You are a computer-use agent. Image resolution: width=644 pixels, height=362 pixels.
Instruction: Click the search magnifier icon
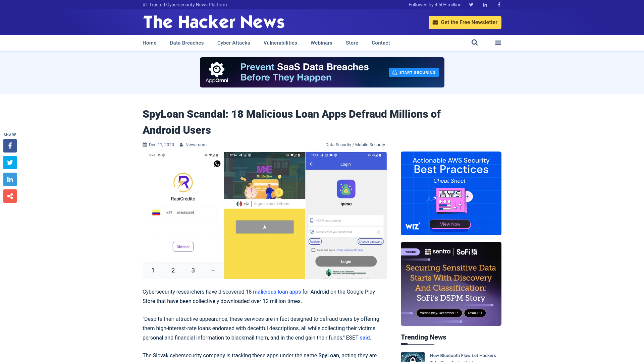474,43
